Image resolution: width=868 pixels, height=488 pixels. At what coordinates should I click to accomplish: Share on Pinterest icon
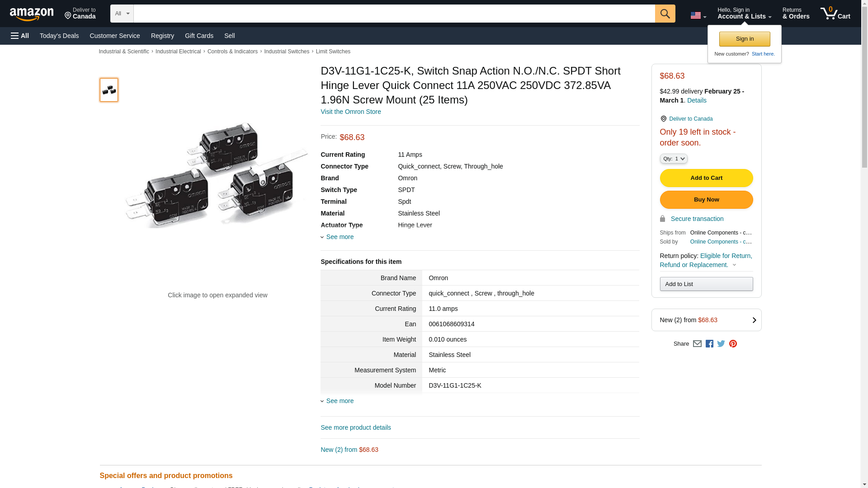pyautogui.click(x=733, y=344)
